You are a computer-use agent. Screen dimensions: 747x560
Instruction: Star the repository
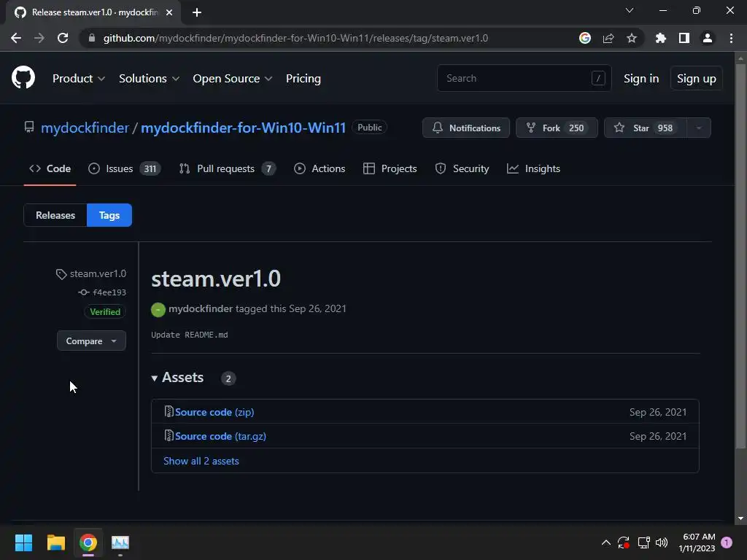(x=646, y=128)
